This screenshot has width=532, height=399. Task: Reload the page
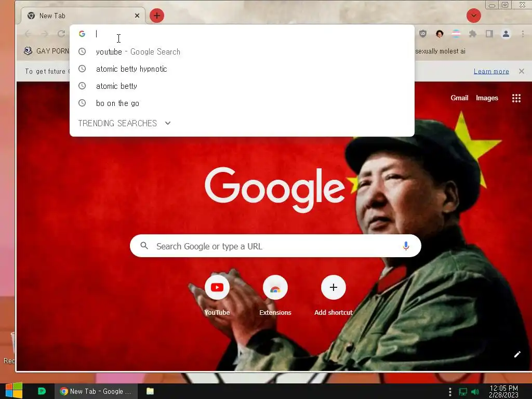[x=61, y=34]
